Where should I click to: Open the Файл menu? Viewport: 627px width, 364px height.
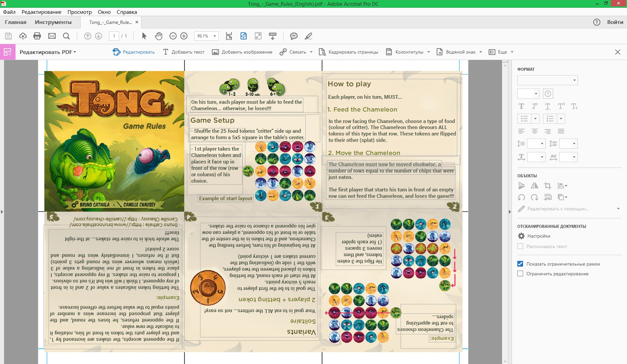9,12
